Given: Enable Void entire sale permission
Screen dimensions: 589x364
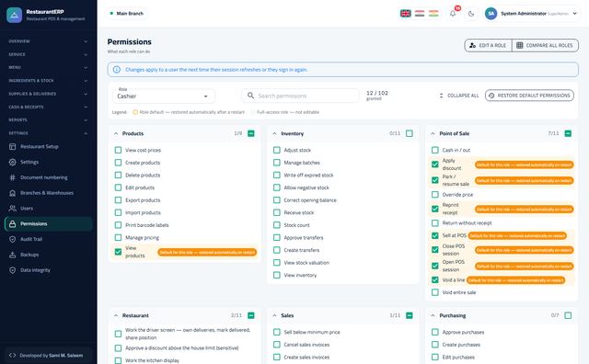Looking at the screenshot, I should click(x=435, y=292).
